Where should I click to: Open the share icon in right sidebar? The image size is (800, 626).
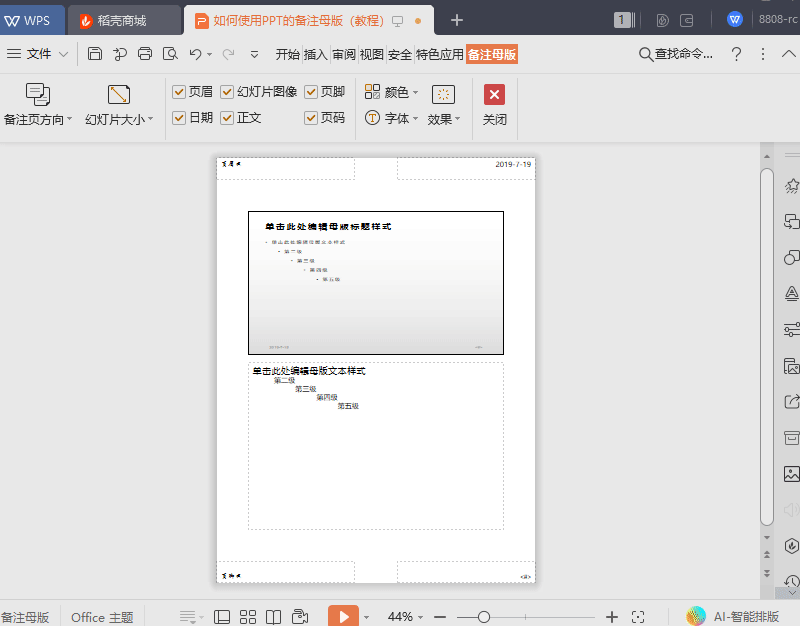tap(791, 402)
